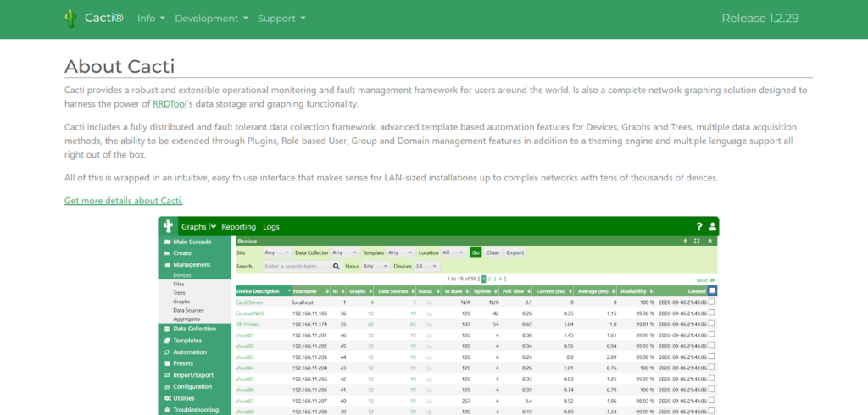
Task: Switch to the Reporting tab
Action: [238, 227]
